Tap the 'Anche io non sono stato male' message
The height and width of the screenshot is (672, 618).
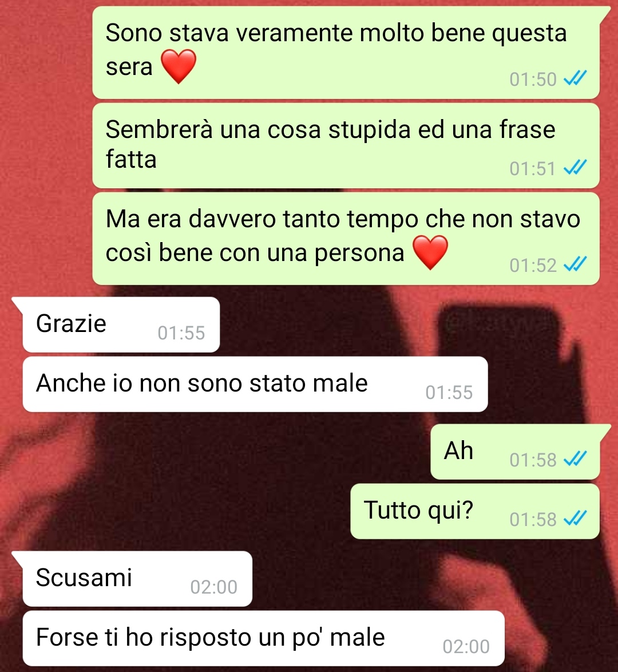click(255, 385)
